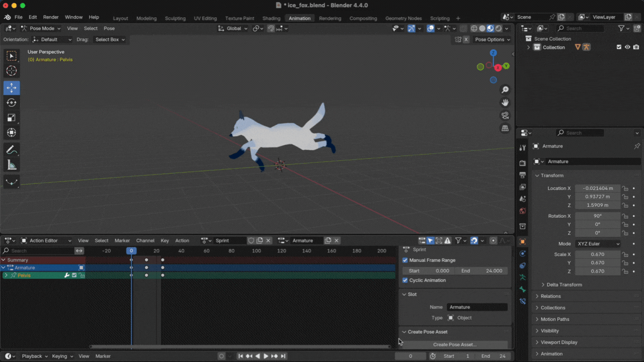Viewport: 644px width, 362px height.
Task: Expand the Delta Transform panel
Action: click(564, 284)
